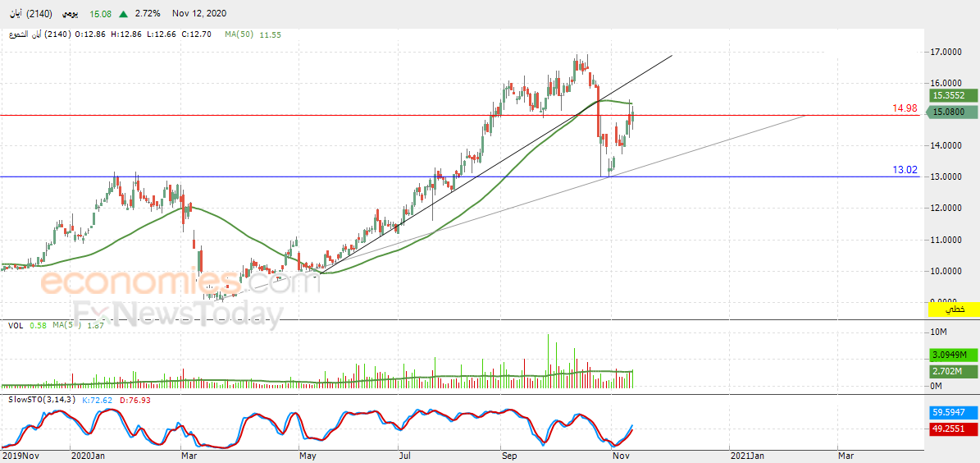
Task: Click the red 14.98 resistance label
Action: [x=905, y=108]
